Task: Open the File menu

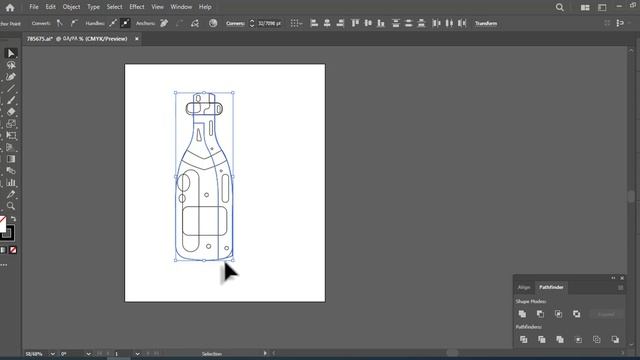Action: (x=34, y=7)
